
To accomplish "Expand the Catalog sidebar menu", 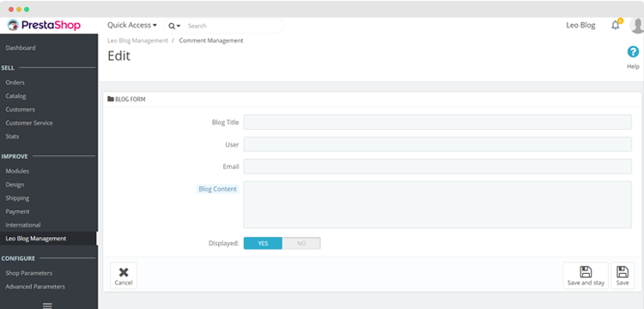I will point(15,96).
